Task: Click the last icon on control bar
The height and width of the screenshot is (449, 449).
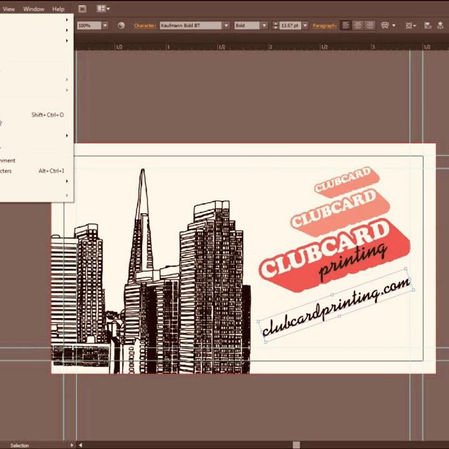Action: pyautogui.click(x=440, y=26)
